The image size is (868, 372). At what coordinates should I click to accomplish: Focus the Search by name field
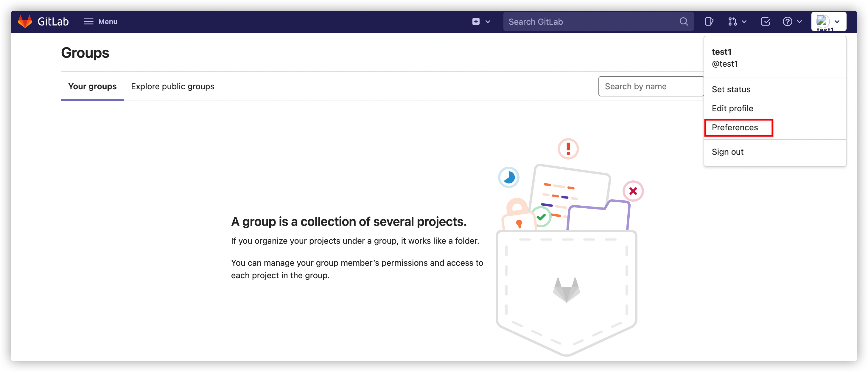(x=650, y=87)
